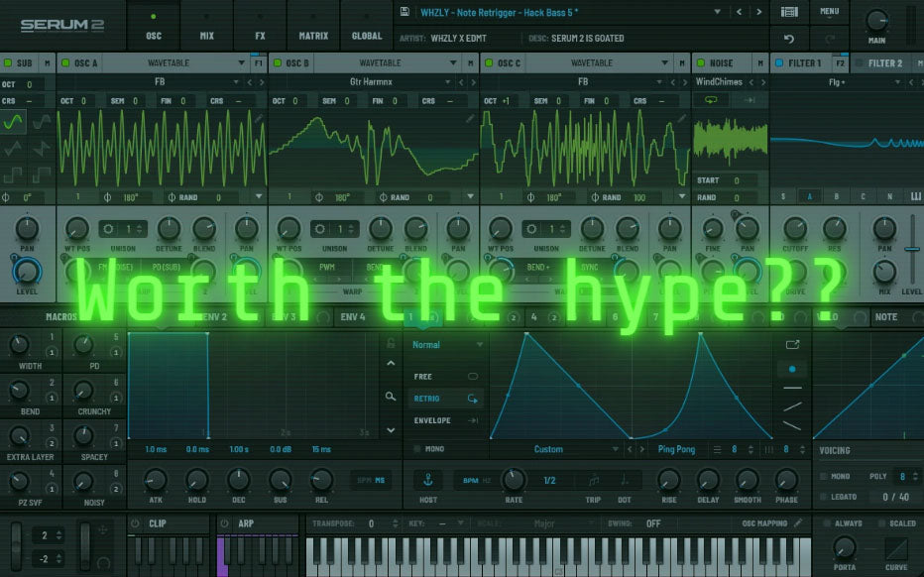Click the pencil icon next to OSC MAPPING
This screenshot has width=924, height=577.
click(x=798, y=522)
